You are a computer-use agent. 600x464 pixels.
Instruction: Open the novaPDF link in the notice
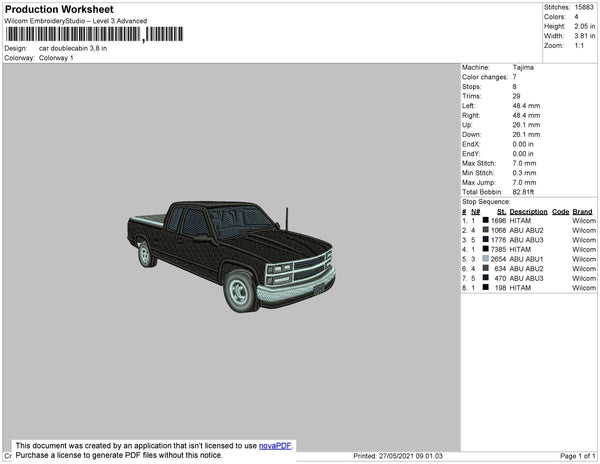[275, 446]
